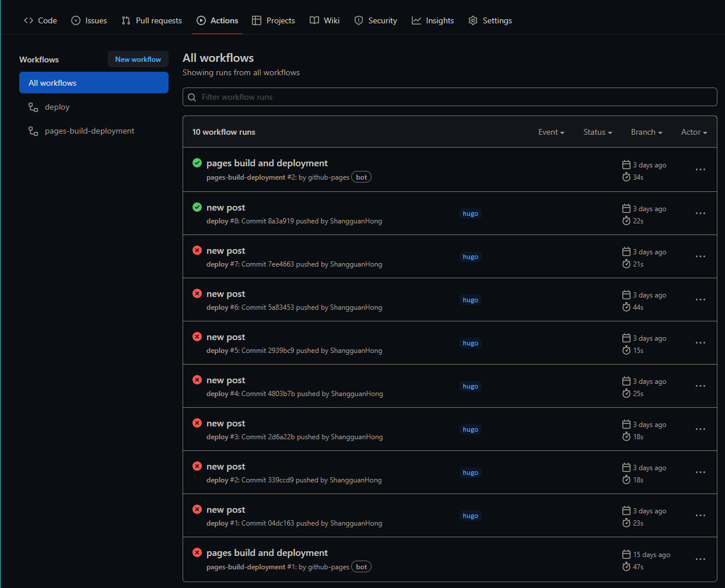The image size is (725, 588).
Task: Select the deploy workflow in sidebar
Action: pyautogui.click(x=94, y=107)
